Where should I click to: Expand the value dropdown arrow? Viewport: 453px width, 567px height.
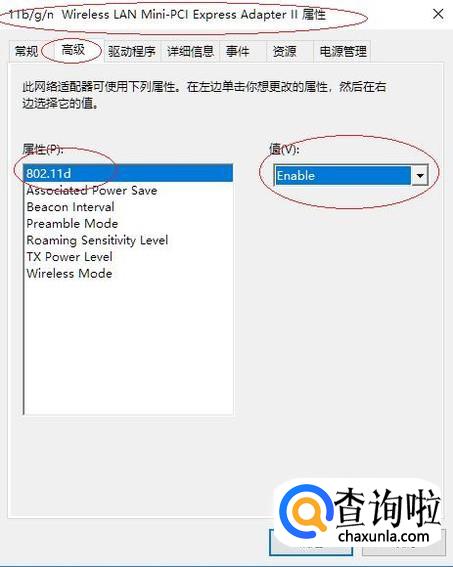pos(420,175)
